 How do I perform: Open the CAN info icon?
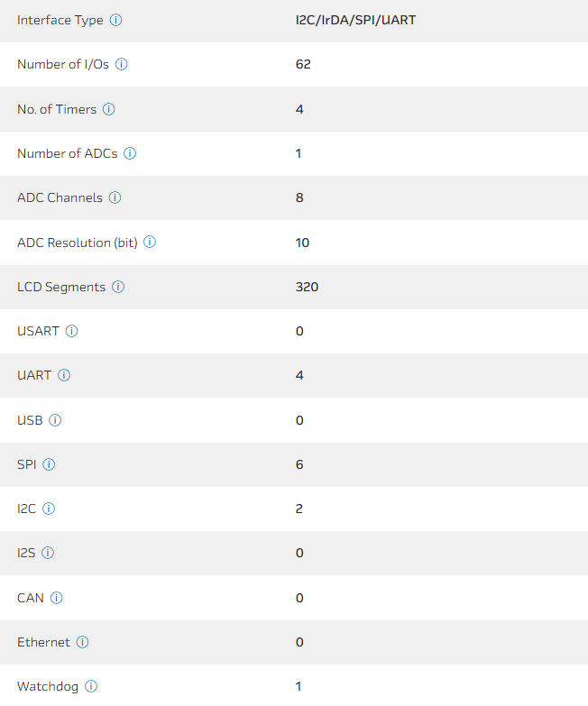click(56, 598)
